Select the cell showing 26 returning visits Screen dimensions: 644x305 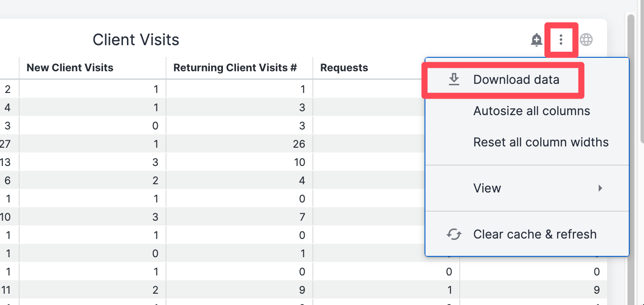coord(239,144)
